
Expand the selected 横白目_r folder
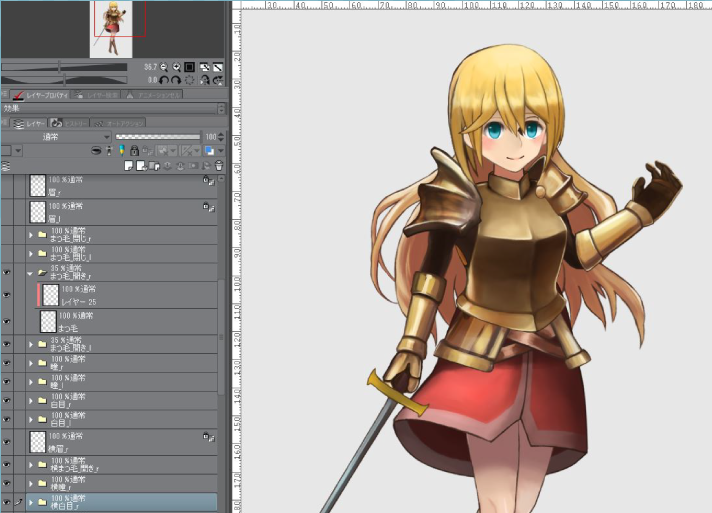coord(31,502)
